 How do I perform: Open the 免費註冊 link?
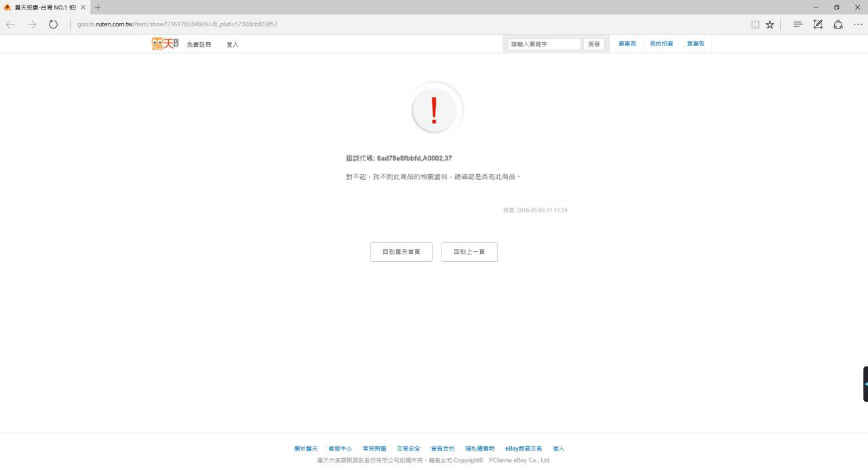click(x=199, y=44)
